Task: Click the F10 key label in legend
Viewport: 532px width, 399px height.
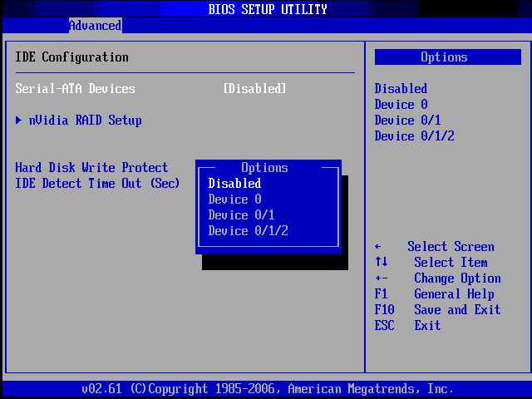Action: click(385, 310)
